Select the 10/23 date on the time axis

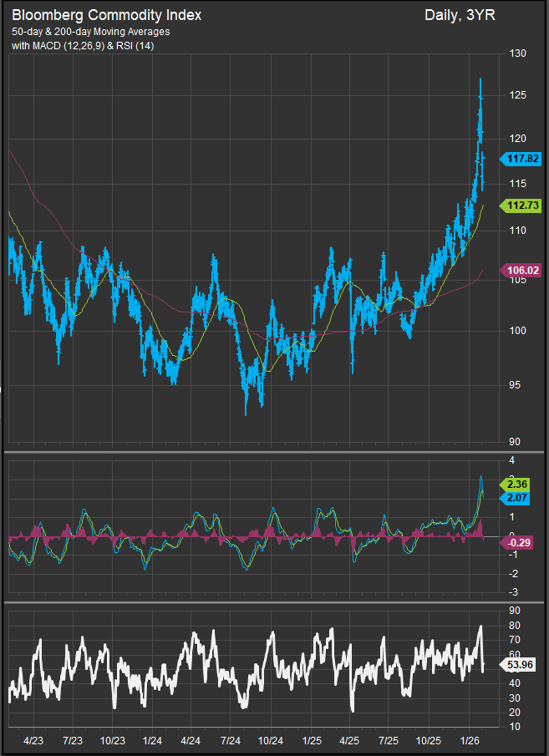tap(113, 740)
